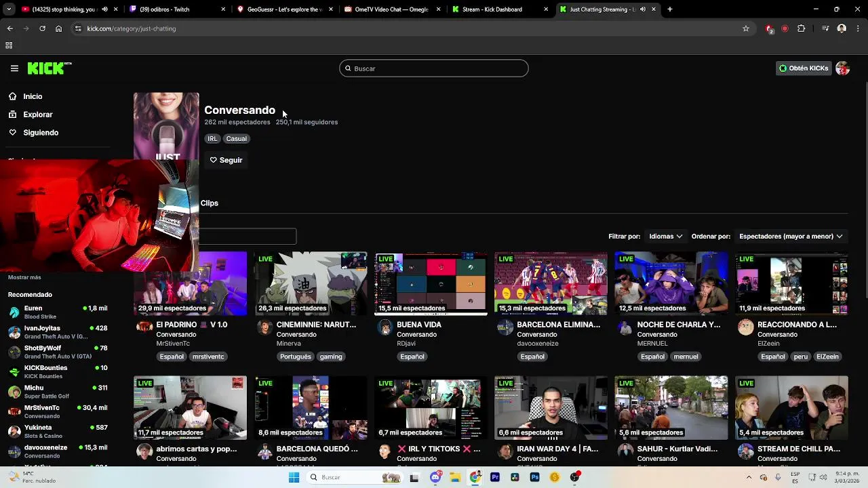The height and width of the screenshot is (488, 868).
Task: Open Photoshop from the taskbar
Action: click(x=535, y=477)
